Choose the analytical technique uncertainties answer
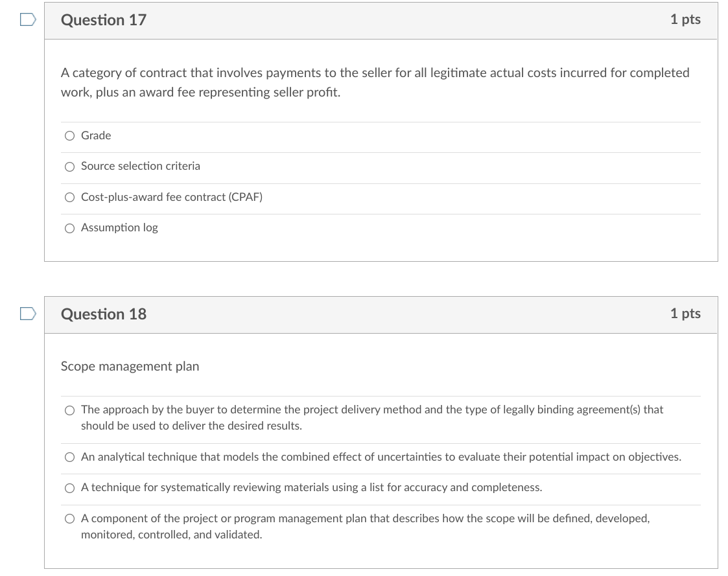728x576 pixels. 69,457
